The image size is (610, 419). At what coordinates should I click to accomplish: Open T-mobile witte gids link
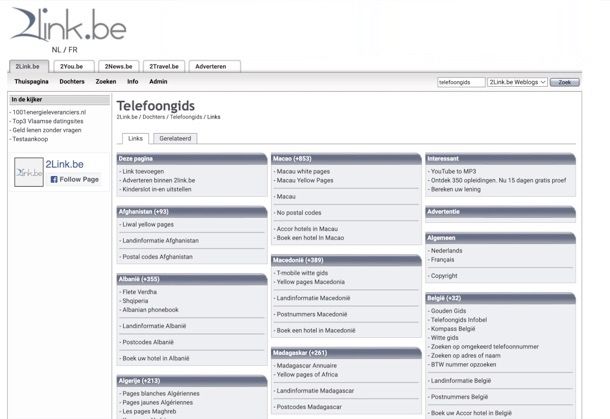pos(302,273)
